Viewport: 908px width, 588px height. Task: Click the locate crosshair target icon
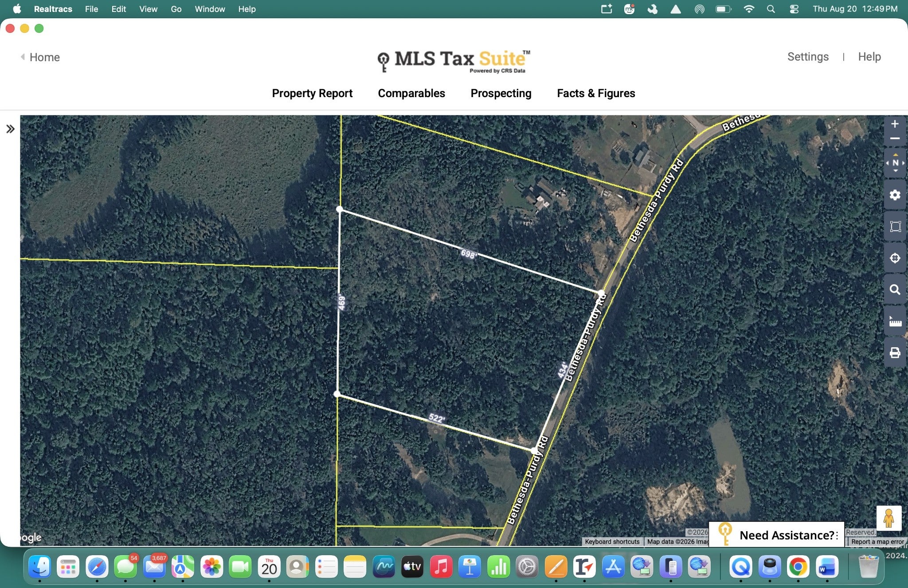click(x=895, y=258)
